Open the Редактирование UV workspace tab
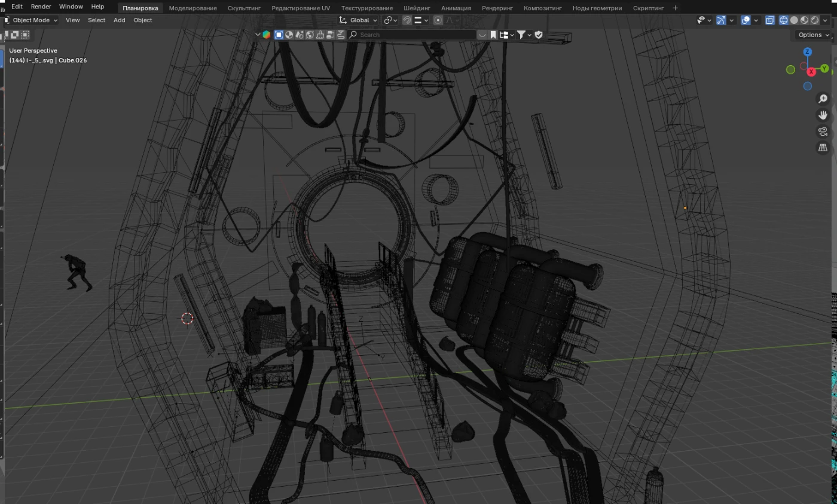The width and height of the screenshot is (837, 504). 301,8
